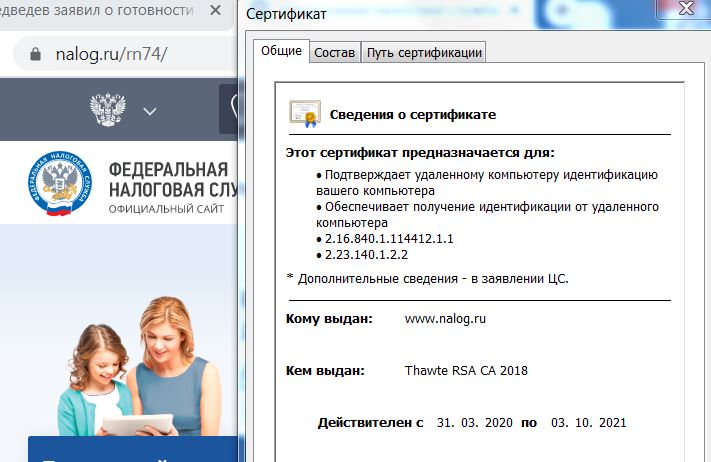This screenshot has height=462, width=711.
Task: Click the Кем выдан label
Action: tap(325, 371)
